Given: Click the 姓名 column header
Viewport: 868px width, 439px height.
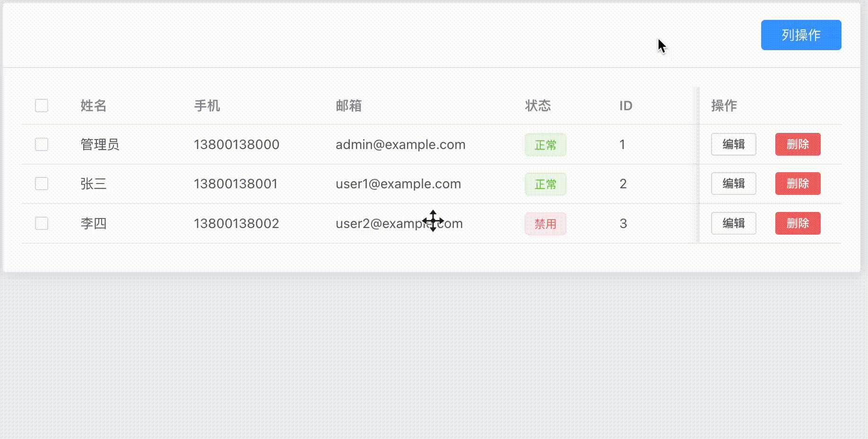Looking at the screenshot, I should pyautogui.click(x=94, y=105).
